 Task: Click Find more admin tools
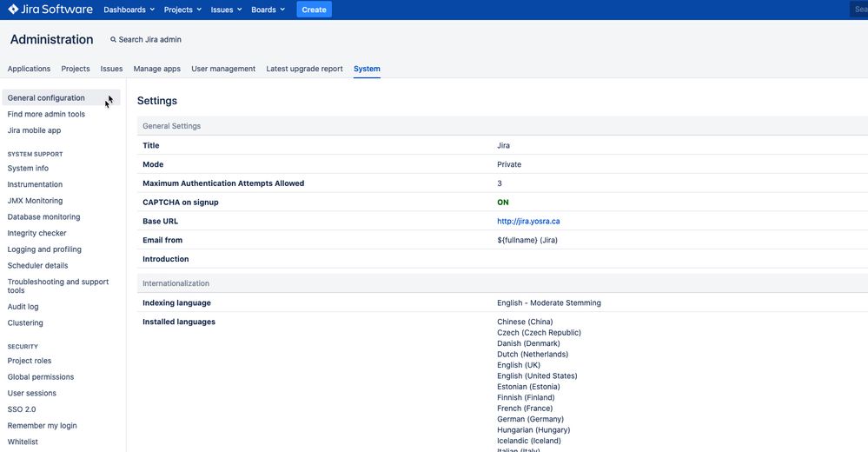[x=46, y=114]
